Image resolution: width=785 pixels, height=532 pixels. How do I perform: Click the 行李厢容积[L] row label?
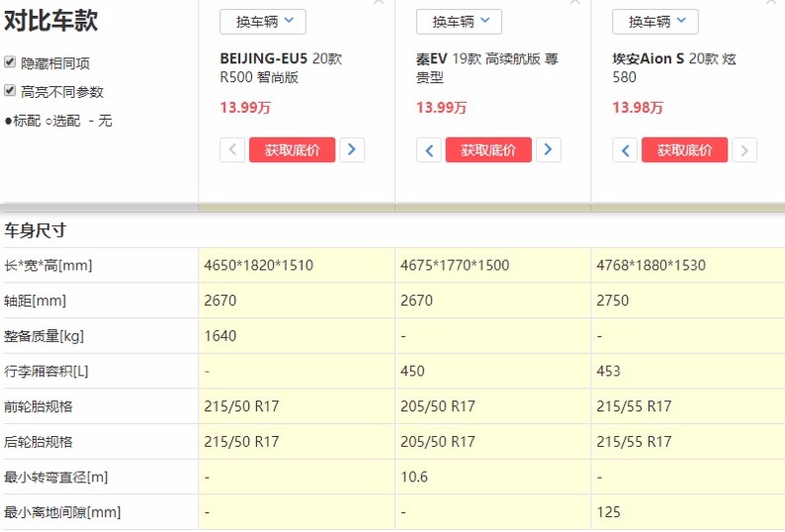pyautogui.click(x=46, y=371)
